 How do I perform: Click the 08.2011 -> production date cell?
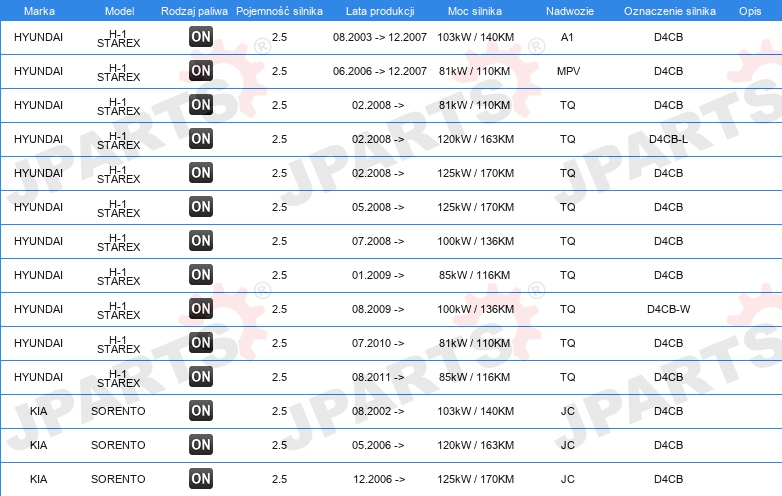point(378,377)
